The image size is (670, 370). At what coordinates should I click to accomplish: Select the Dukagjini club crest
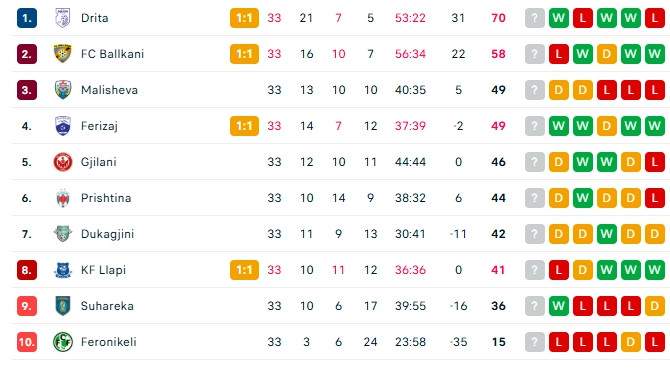click(63, 234)
